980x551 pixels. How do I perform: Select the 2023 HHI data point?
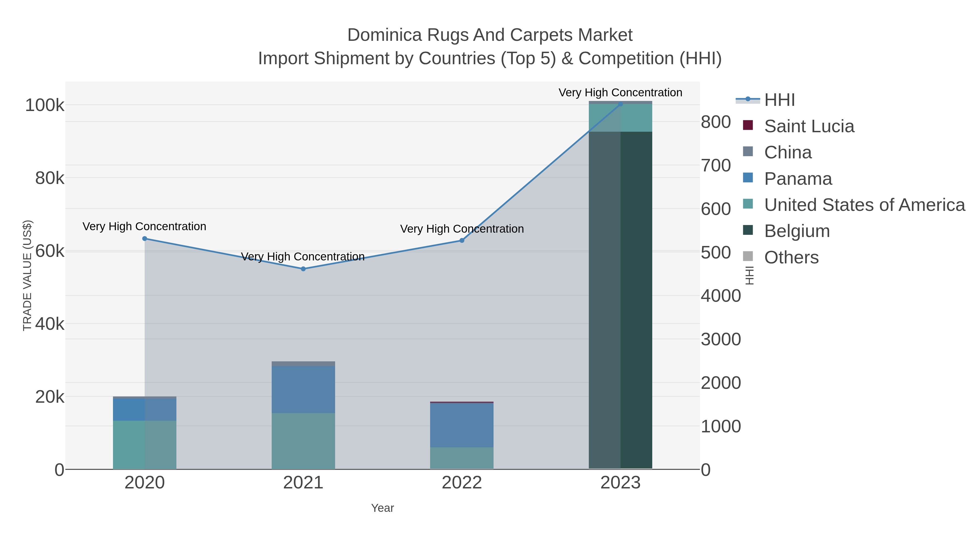click(620, 104)
